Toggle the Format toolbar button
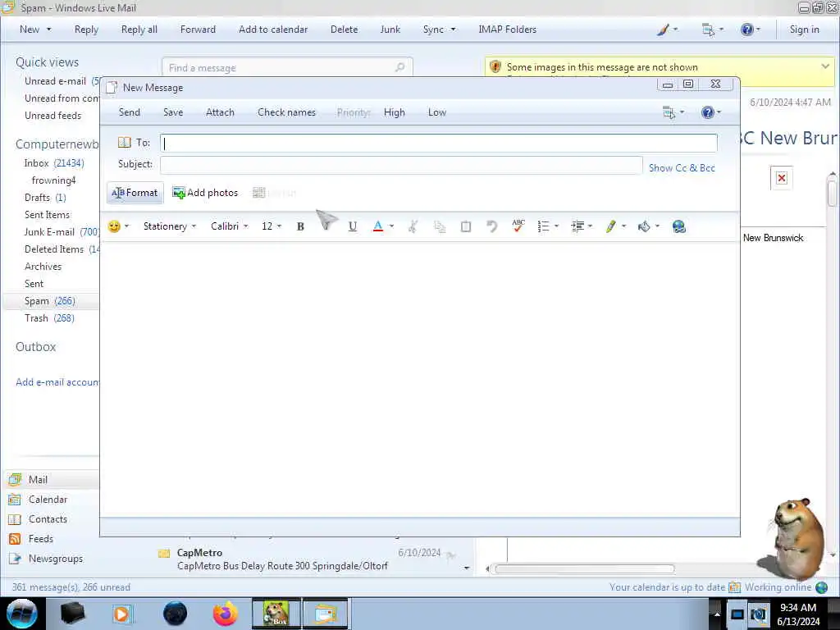Image resolution: width=840 pixels, height=630 pixels. 135,193
